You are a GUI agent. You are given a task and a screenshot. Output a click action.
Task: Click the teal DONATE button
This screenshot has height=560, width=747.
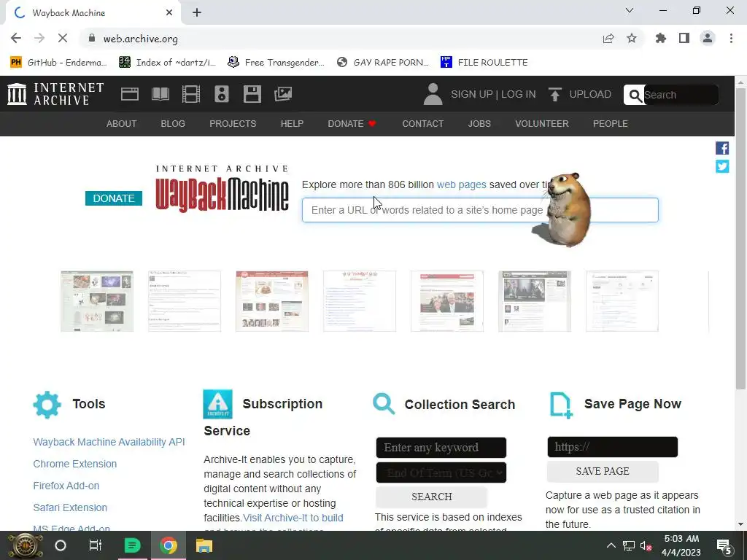114,198
